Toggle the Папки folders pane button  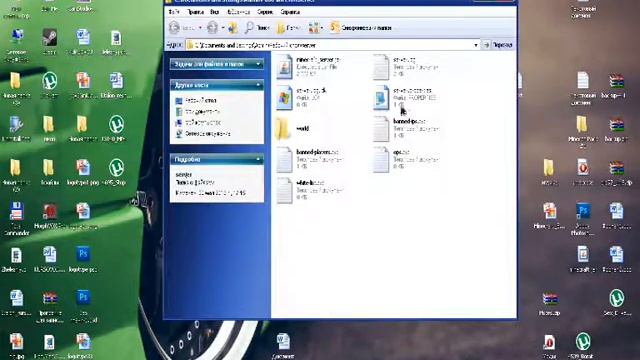coord(289,28)
